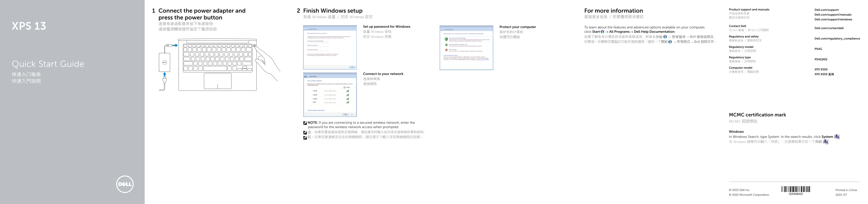Viewport: 868px width, 204px height.
Task: Click the "For more information" heading
Action: click(614, 11)
